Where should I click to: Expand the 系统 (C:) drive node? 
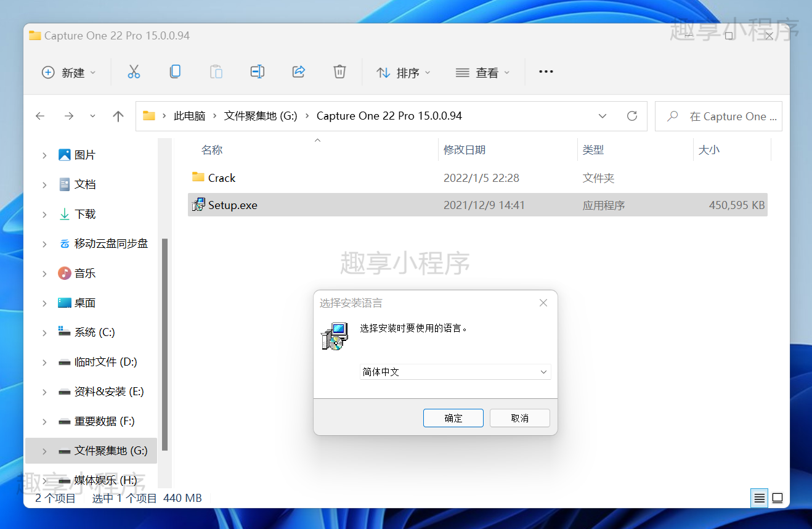tap(44, 333)
